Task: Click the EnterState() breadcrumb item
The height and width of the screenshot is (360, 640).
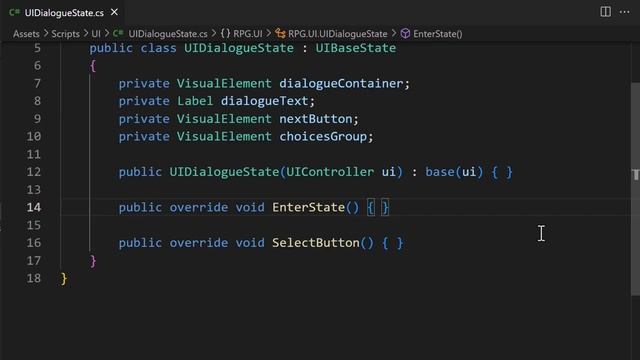Action: pos(438,34)
